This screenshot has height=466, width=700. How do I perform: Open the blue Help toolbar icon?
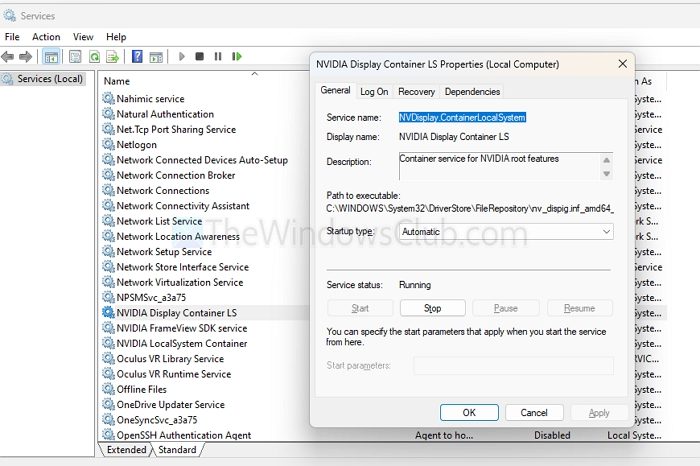[138, 57]
